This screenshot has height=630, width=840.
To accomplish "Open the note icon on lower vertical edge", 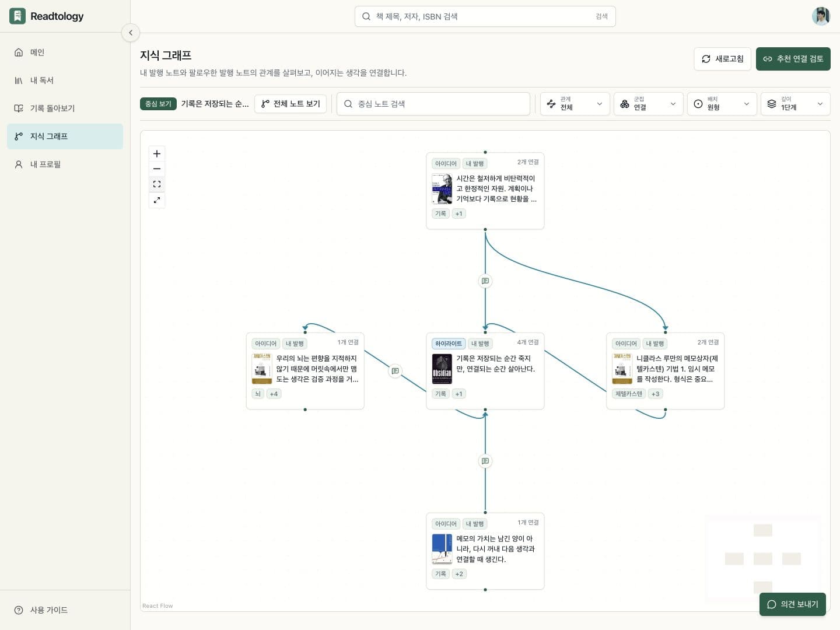I will [485, 461].
